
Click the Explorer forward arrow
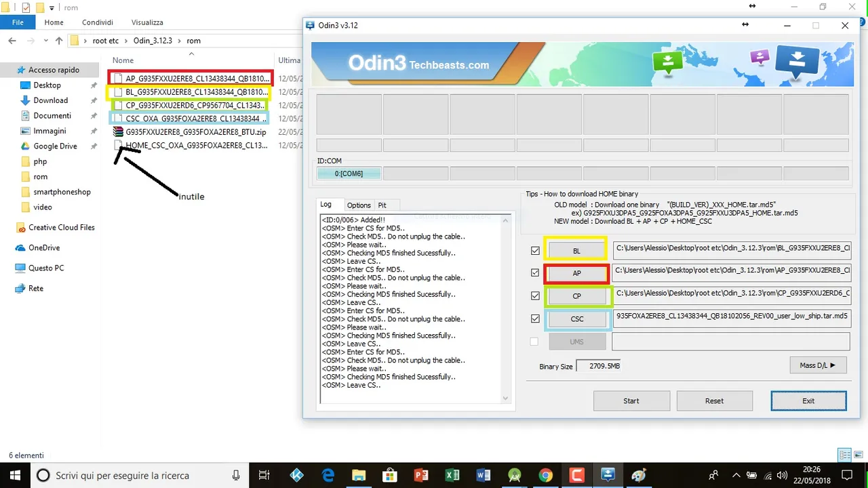[x=30, y=41]
